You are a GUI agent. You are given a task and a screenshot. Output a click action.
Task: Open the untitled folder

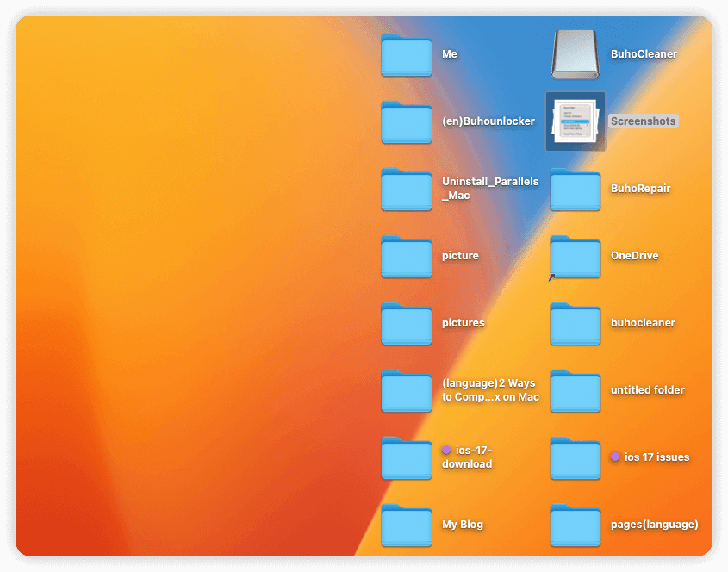575,391
